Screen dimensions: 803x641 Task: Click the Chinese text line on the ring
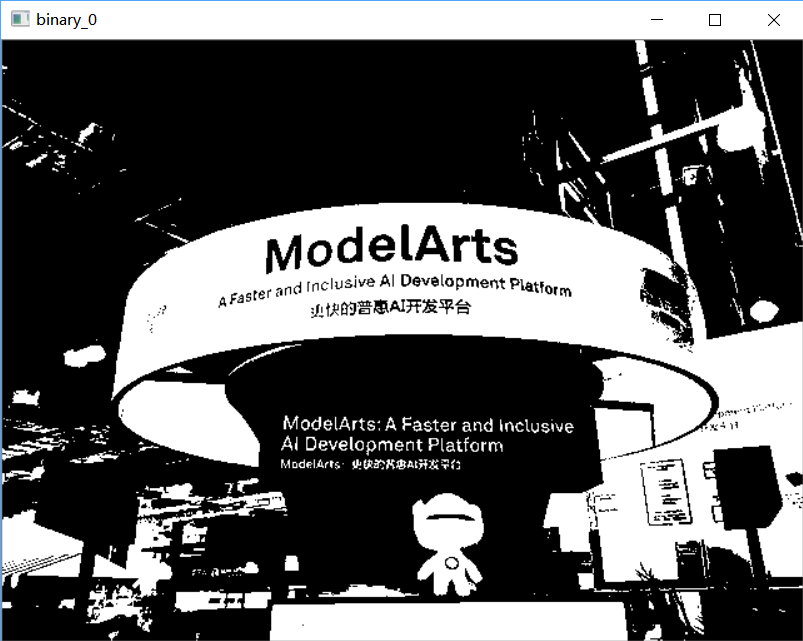[390, 308]
